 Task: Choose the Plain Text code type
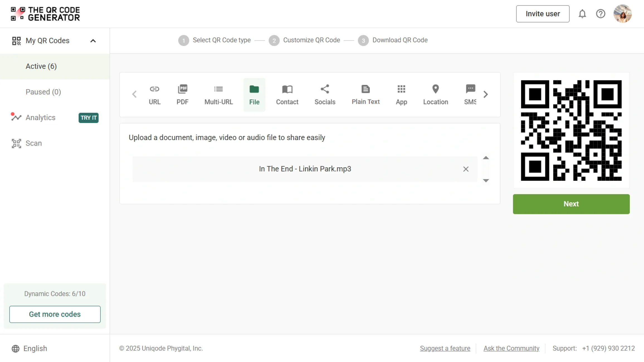click(365, 95)
